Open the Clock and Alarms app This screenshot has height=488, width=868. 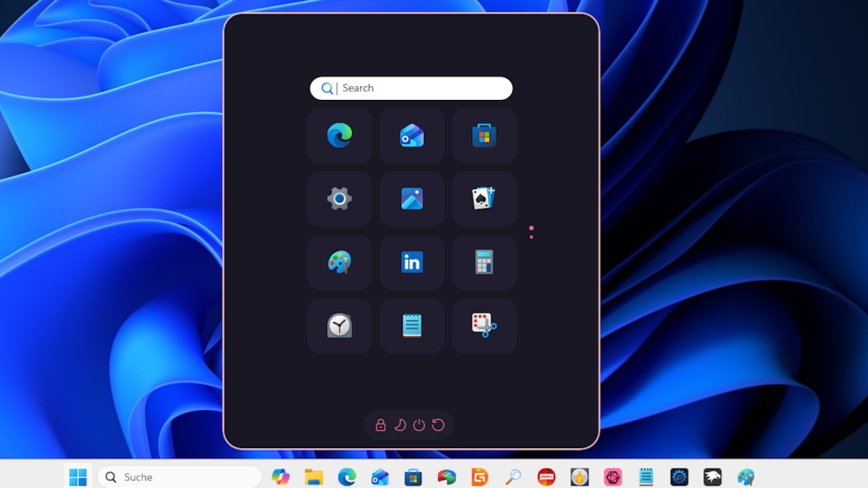(339, 326)
